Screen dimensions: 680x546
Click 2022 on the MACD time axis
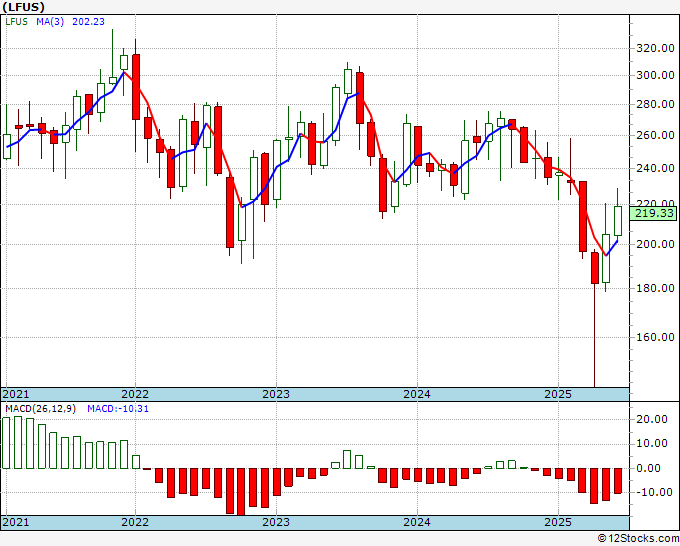click(135, 522)
